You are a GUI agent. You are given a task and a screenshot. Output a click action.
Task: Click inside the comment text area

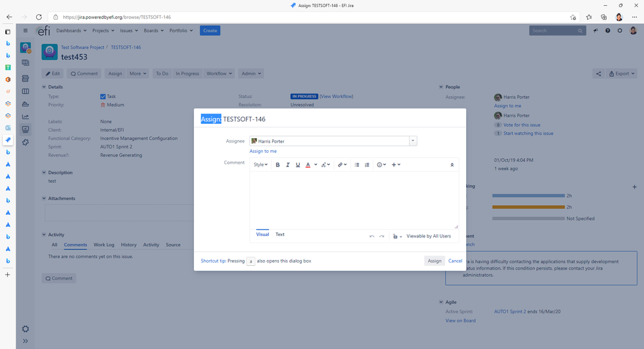click(x=354, y=200)
